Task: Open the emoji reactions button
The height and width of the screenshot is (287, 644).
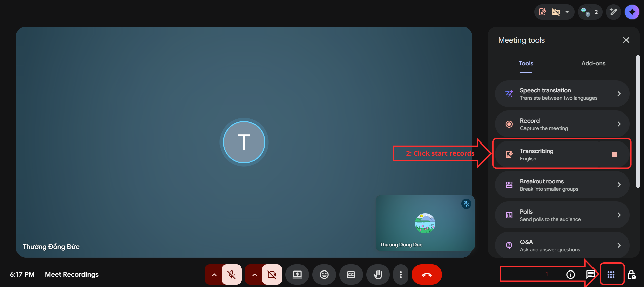Action: 324,275
